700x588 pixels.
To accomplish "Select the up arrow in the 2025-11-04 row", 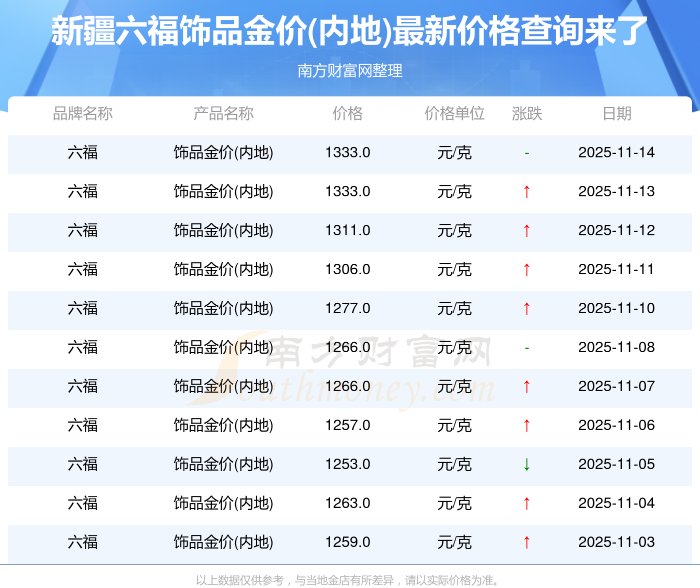I will pos(526,503).
